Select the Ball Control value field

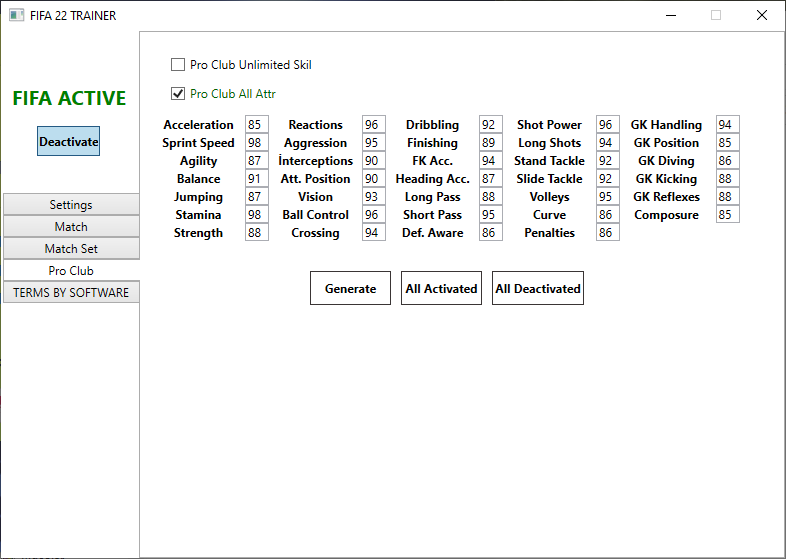pos(374,215)
